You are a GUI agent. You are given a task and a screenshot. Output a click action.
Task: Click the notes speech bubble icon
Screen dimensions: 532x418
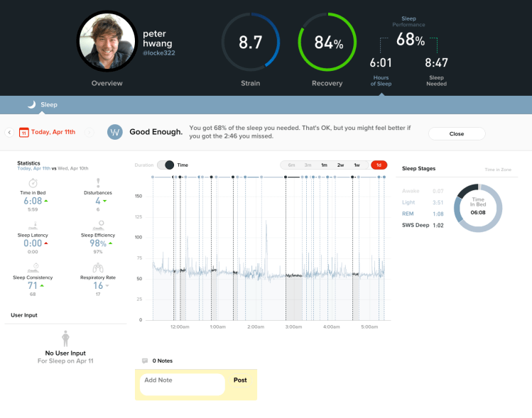point(145,361)
